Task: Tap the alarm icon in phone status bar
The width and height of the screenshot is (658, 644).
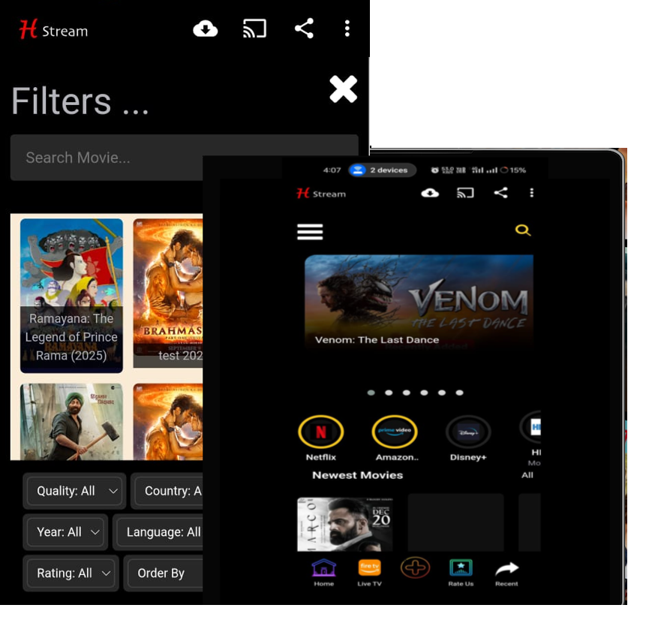Action: (434, 170)
